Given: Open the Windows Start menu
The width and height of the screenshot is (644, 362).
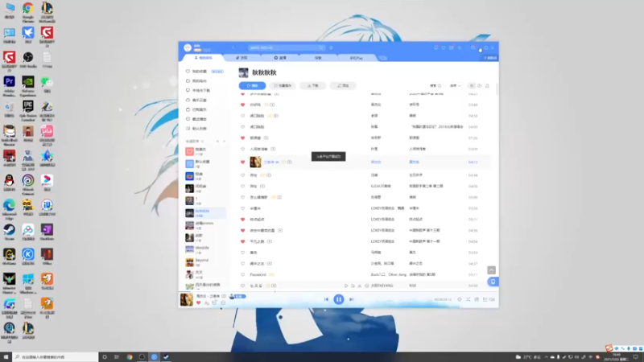Looking at the screenshot, I should click(x=6, y=357).
